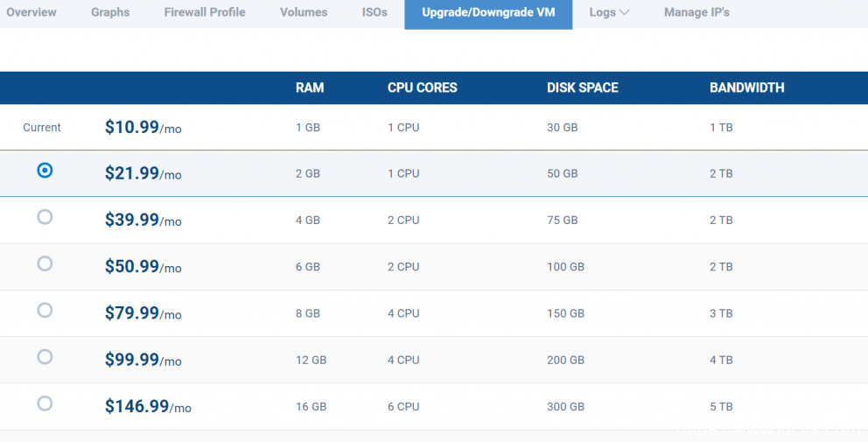The width and height of the screenshot is (868, 442).
Task: Pick the $79.99/mo plan radio button
Action: click(45, 310)
